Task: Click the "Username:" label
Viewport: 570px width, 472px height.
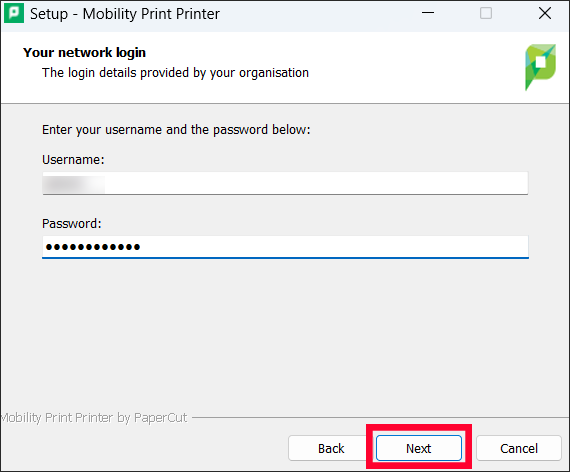Action: (x=73, y=160)
